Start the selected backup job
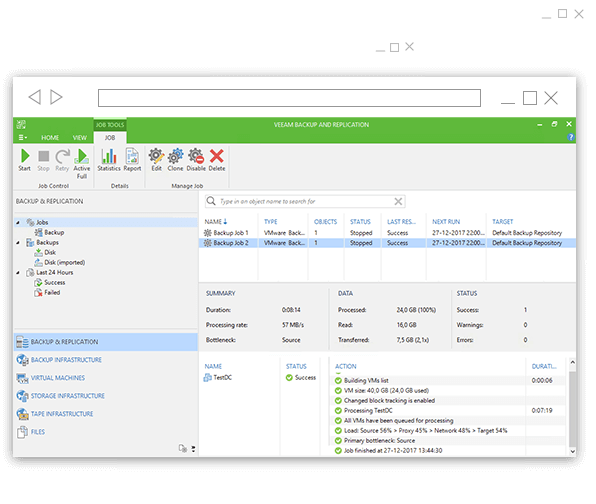596x504 pixels. pyautogui.click(x=25, y=160)
